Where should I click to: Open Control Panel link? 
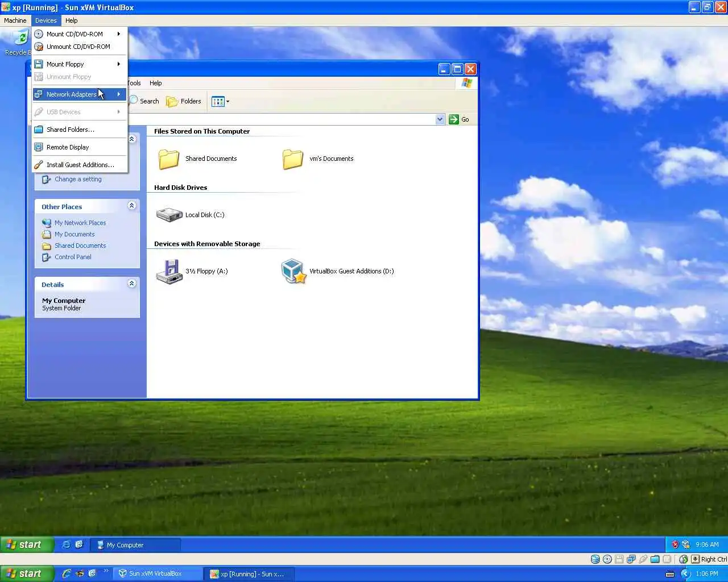click(x=73, y=257)
